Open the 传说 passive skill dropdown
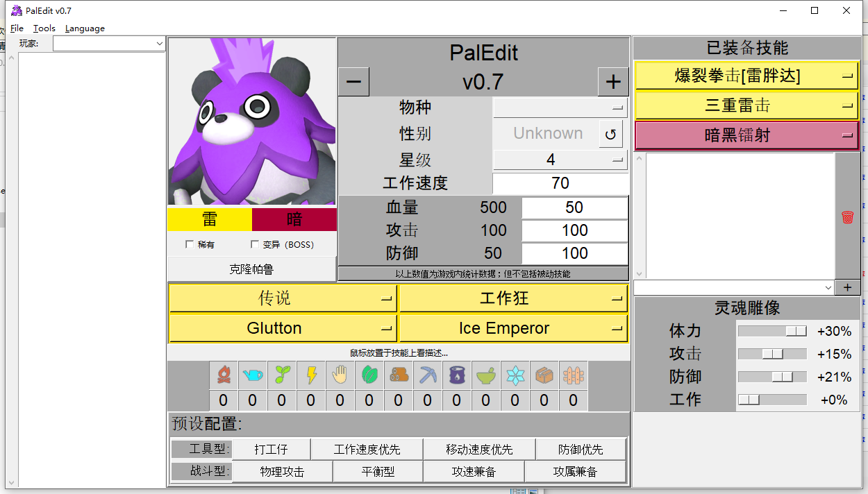The height and width of the screenshot is (494, 868). coord(283,298)
